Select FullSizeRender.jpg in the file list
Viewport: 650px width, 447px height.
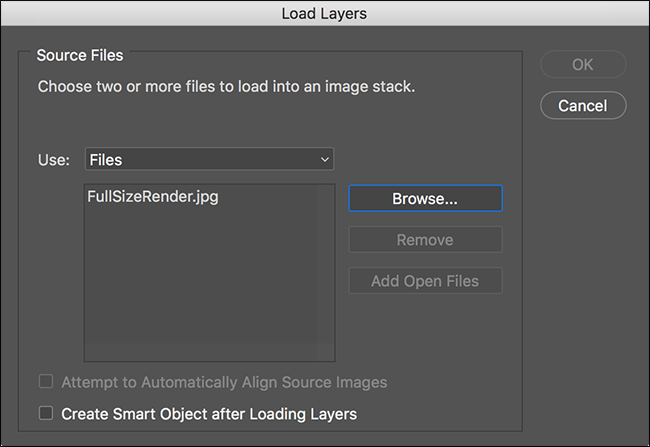pos(153,197)
